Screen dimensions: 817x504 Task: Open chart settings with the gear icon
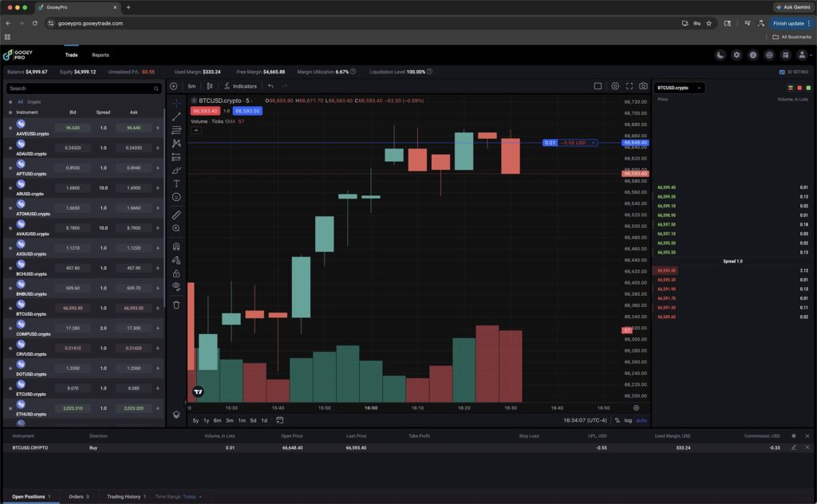coord(615,86)
